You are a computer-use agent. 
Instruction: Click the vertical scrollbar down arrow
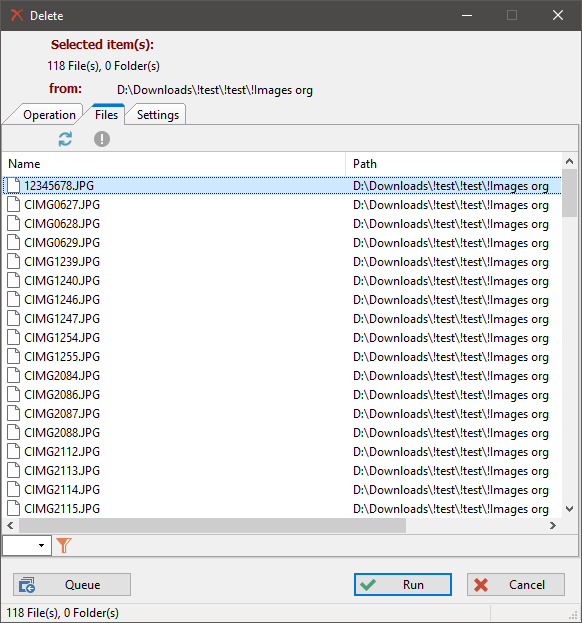569,509
